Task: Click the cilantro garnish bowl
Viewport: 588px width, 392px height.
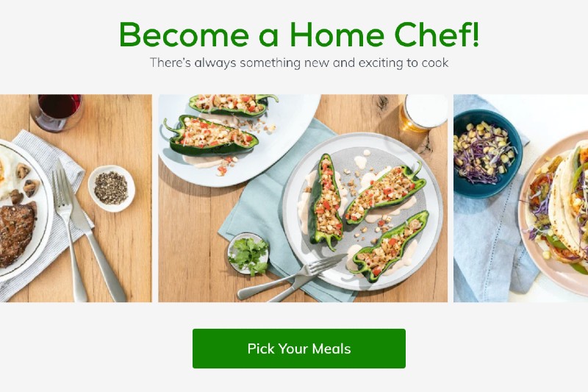Action: 248,254
